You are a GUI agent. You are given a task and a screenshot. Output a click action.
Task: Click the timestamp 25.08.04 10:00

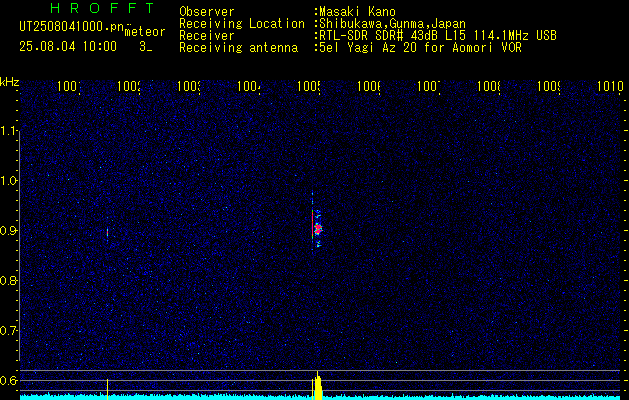coord(68,46)
